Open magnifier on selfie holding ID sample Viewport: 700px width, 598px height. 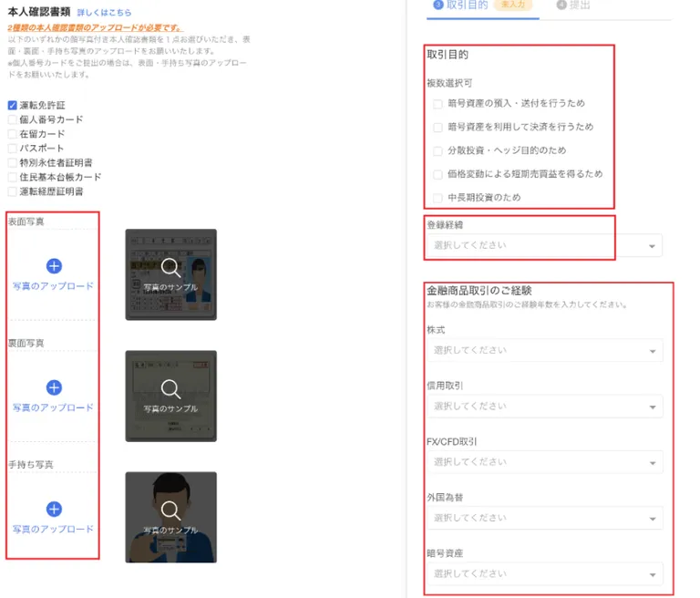coord(170,510)
